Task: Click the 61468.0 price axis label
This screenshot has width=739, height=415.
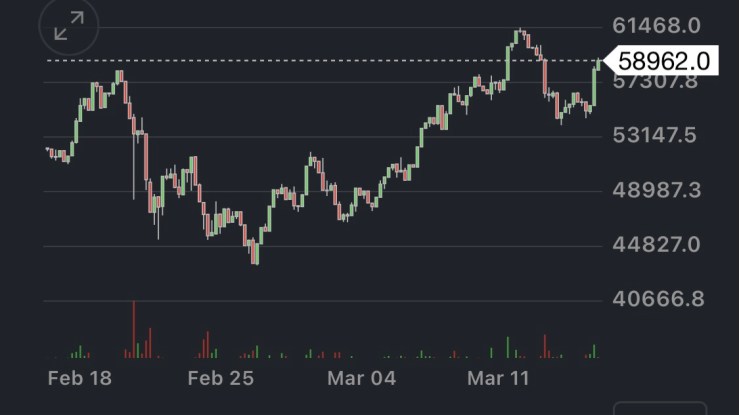Action: click(657, 25)
